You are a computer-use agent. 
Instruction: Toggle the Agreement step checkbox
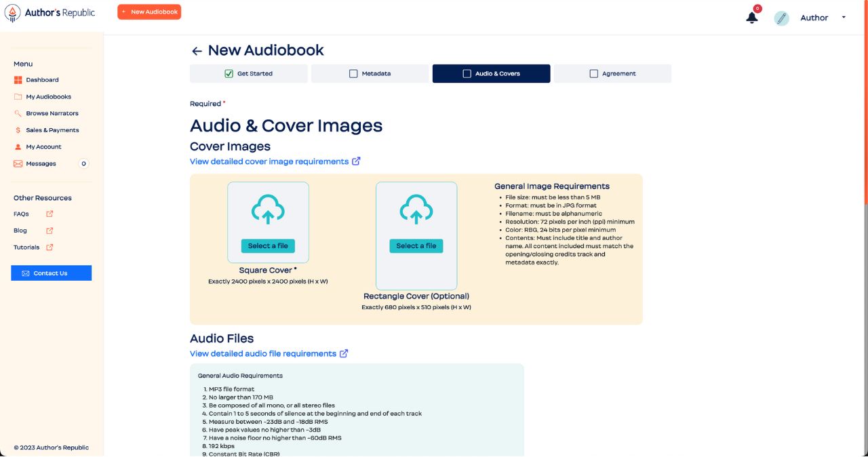pyautogui.click(x=594, y=74)
